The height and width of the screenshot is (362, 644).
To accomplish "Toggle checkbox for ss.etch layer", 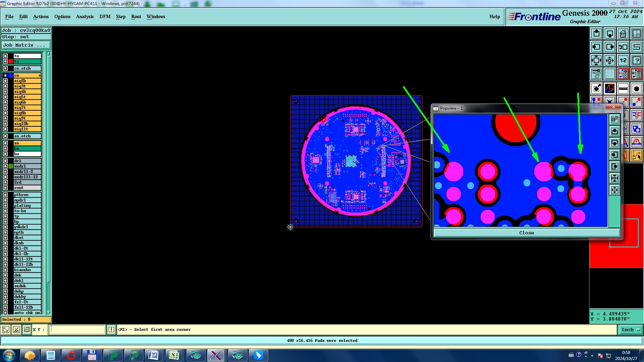I will (5, 136).
